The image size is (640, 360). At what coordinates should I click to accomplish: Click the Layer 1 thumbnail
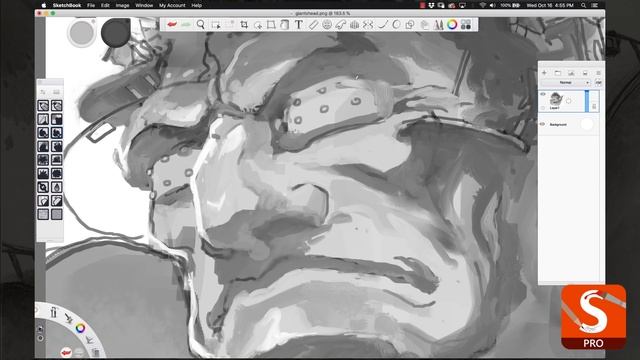pyautogui.click(x=556, y=99)
